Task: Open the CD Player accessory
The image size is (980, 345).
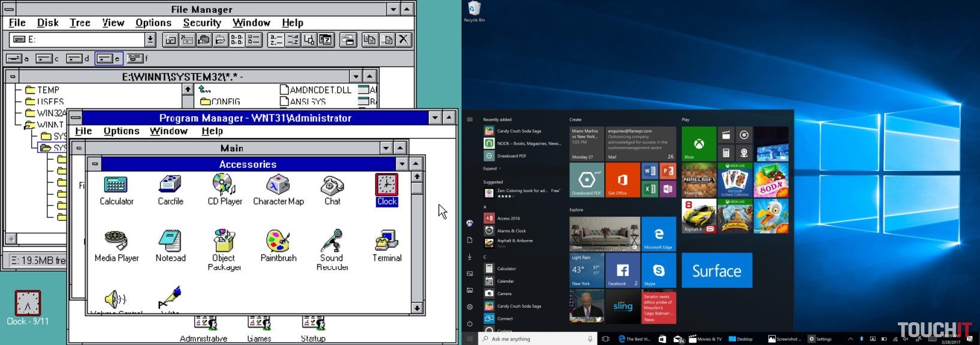Action: tap(224, 186)
